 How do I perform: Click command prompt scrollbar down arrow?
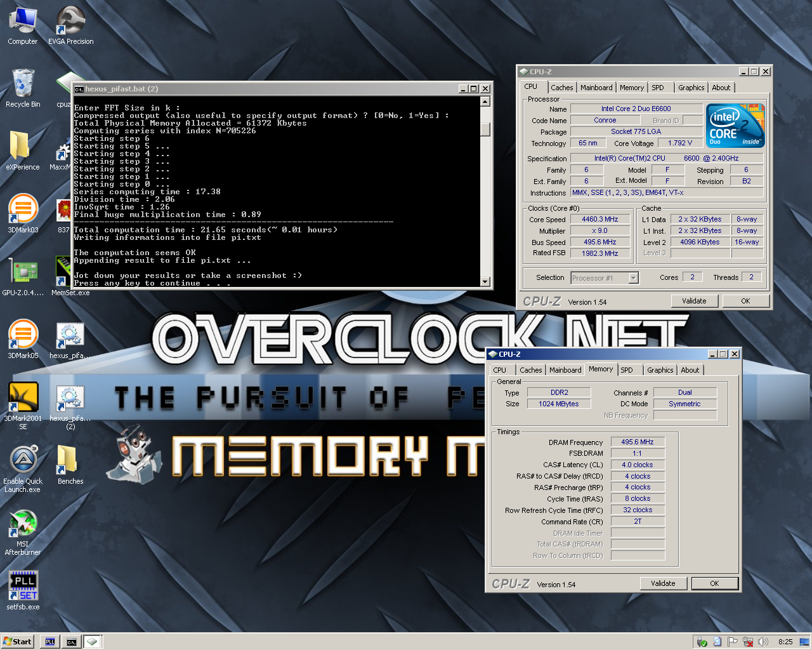(485, 281)
